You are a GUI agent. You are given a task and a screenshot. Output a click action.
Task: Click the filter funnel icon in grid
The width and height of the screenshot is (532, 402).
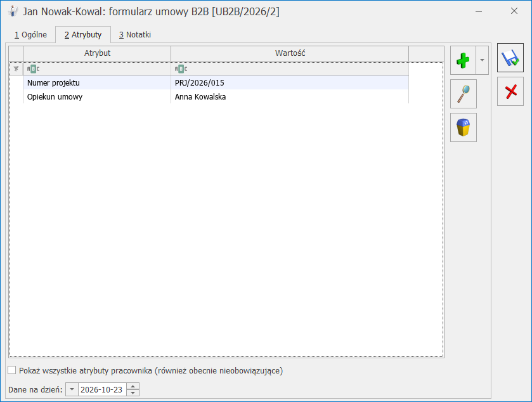point(16,69)
